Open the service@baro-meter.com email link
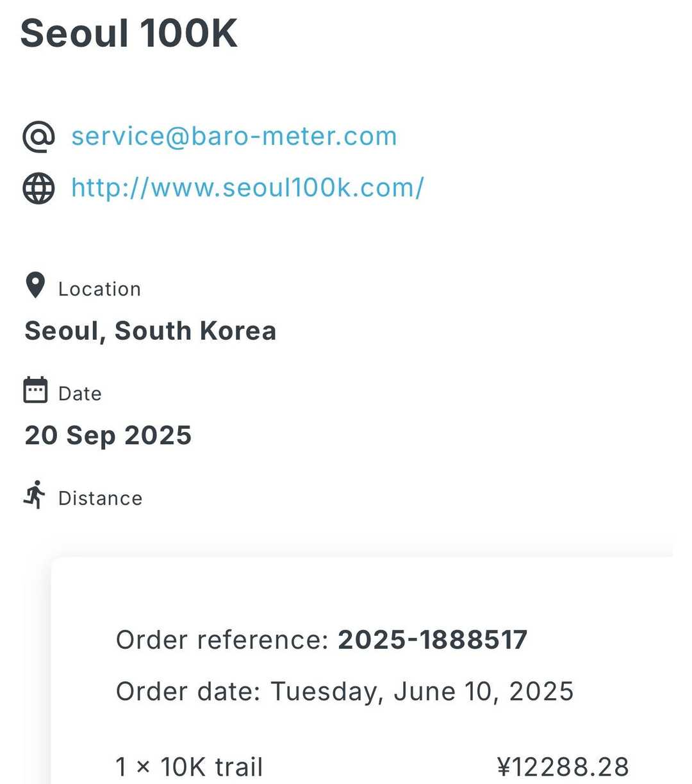692x784 pixels. coord(234,137)
